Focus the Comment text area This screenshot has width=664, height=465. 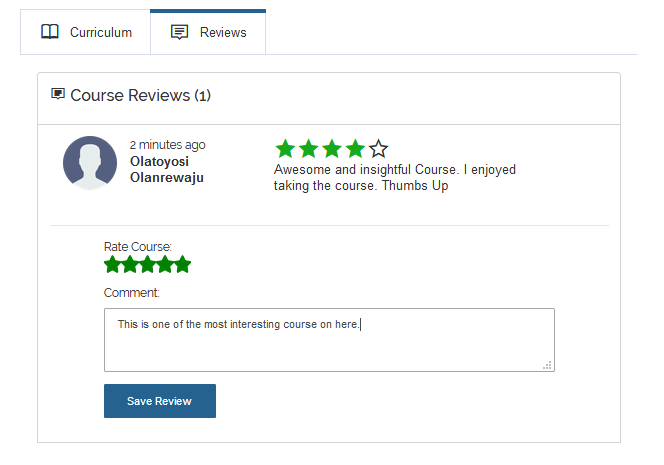click(x=329, y=340)
